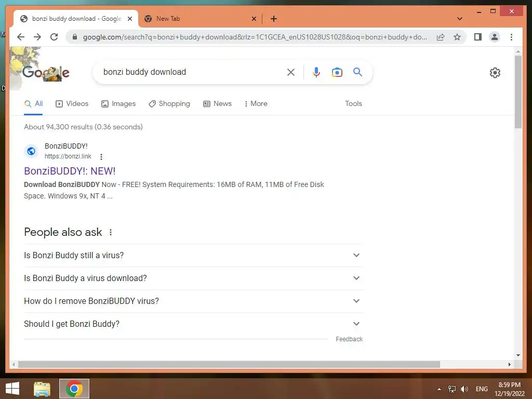Click the scroll up arrow
The height and width of the screenshot is (399, 532).
[x=518, y=51]
